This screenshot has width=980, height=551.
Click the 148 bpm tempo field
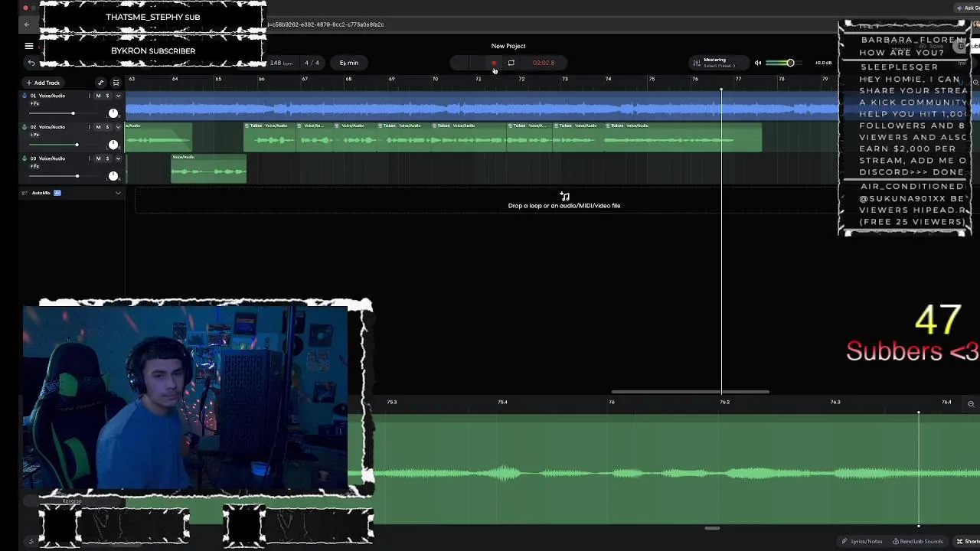pos(281,63)
